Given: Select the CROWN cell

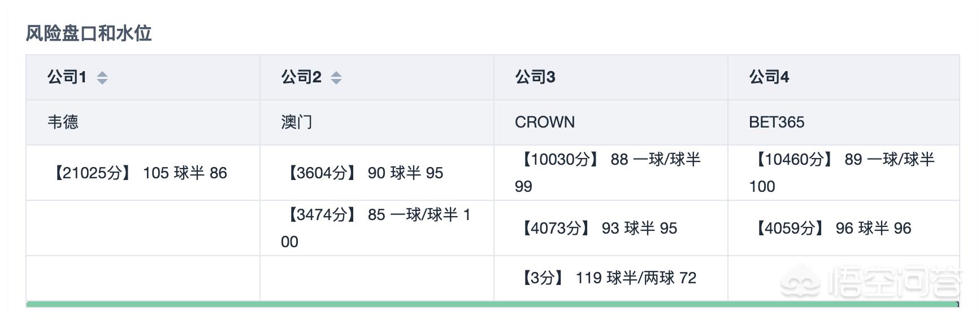Looking at the screenshot, I should 611,122.
